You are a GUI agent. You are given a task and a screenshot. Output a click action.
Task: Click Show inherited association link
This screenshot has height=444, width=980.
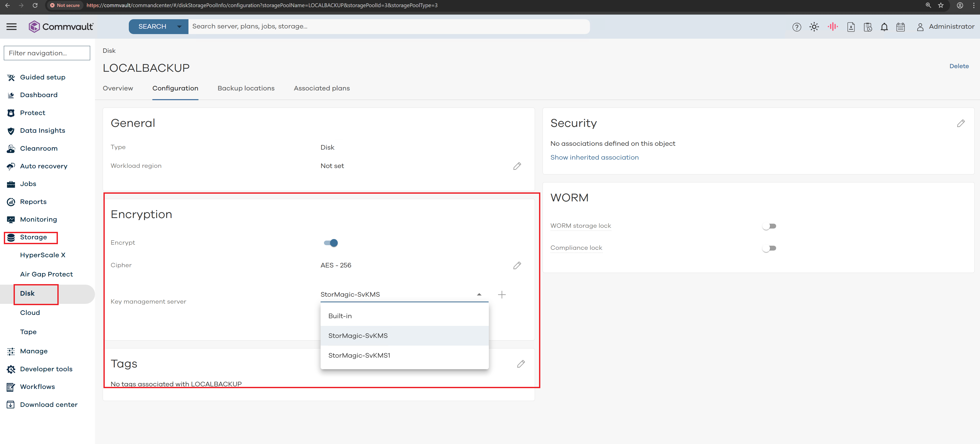pyautogui.click(x=594, y=158)
